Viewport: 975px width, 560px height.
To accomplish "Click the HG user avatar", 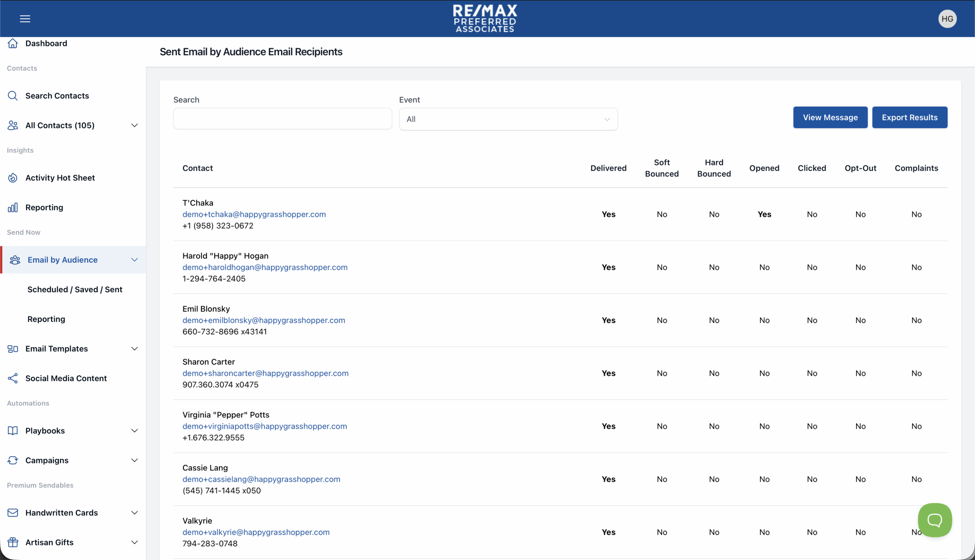I will 947,19.
